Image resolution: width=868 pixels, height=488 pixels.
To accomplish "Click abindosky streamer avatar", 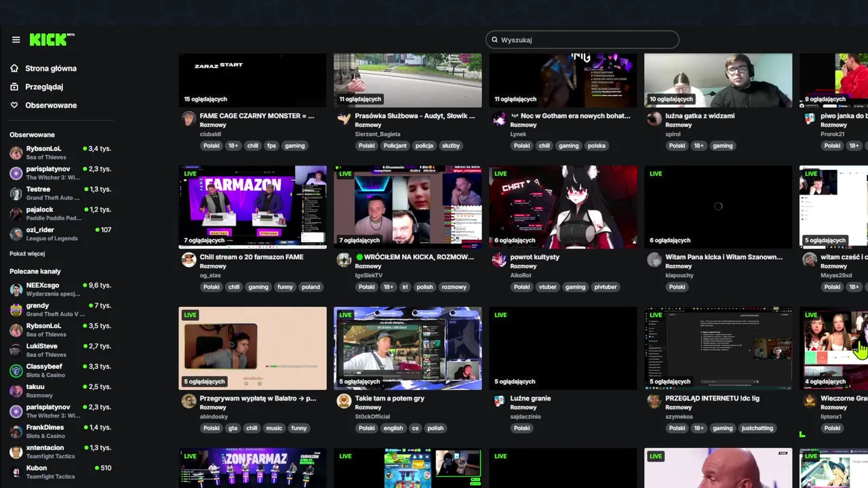I will [x=189, y=401].
